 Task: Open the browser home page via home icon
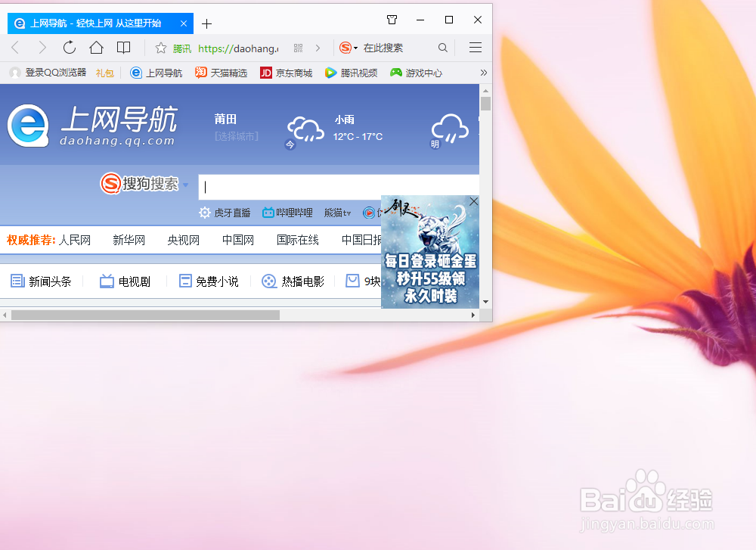pyautogui.click(x=96, y=47)
